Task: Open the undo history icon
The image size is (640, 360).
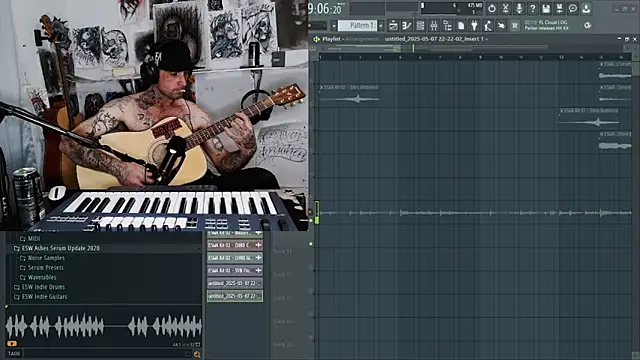Action: (x=492, y=8)
